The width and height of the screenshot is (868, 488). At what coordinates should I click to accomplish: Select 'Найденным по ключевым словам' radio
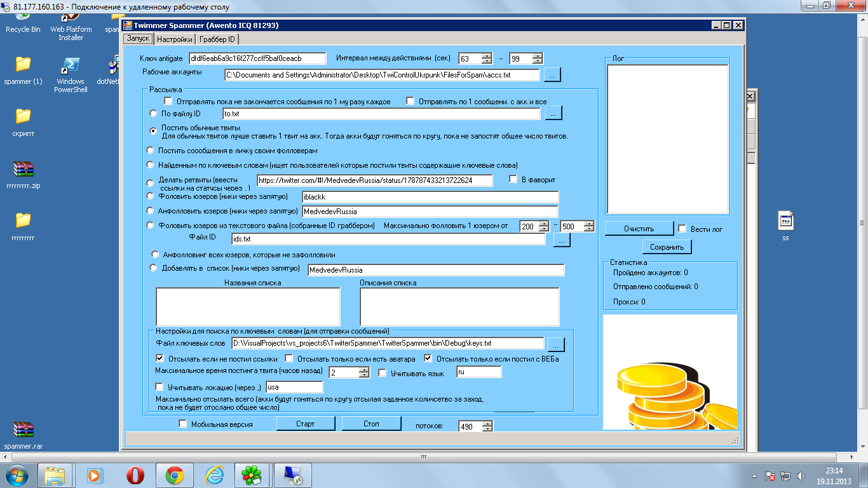(x=151, y=165)
